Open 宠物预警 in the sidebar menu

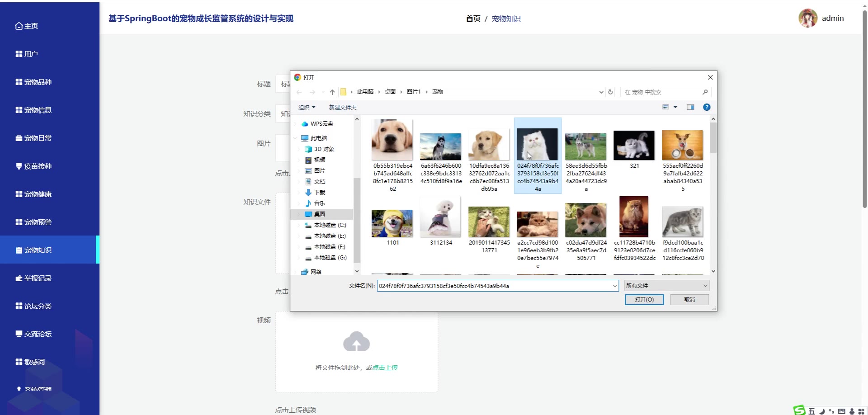50,222
